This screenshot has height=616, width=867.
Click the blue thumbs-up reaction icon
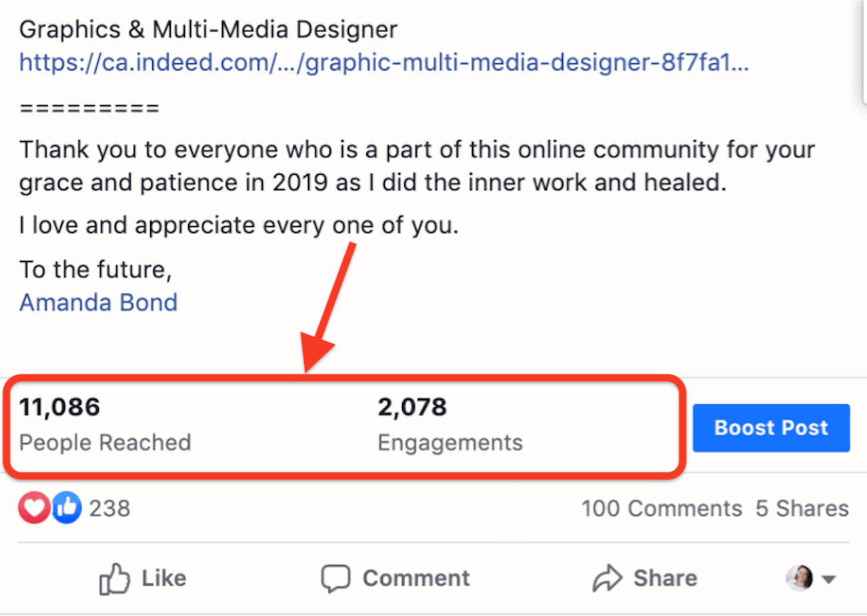click(66, 509)
